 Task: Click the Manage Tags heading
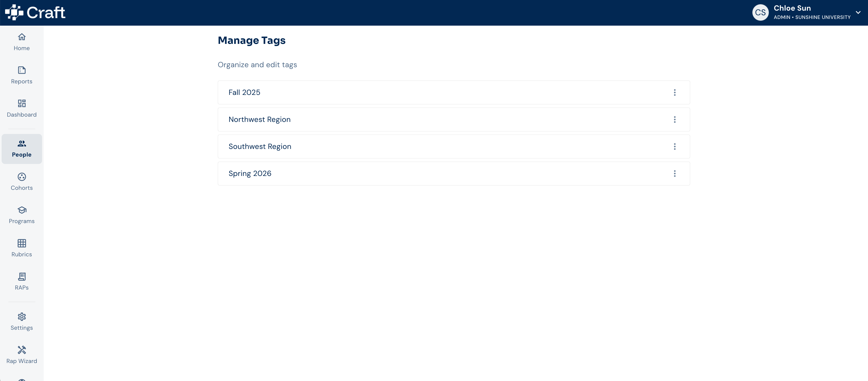(251, 40)
